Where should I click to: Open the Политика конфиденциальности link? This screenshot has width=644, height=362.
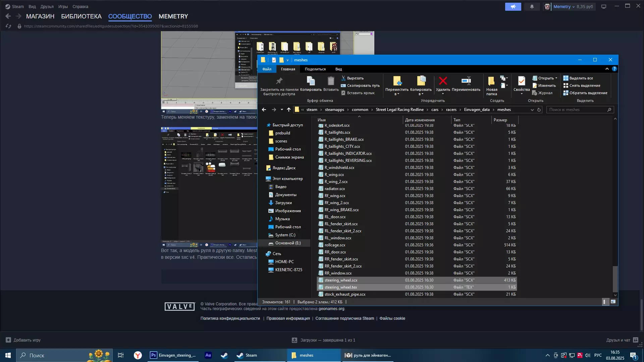pyautogui.click(x=230, y=318)
